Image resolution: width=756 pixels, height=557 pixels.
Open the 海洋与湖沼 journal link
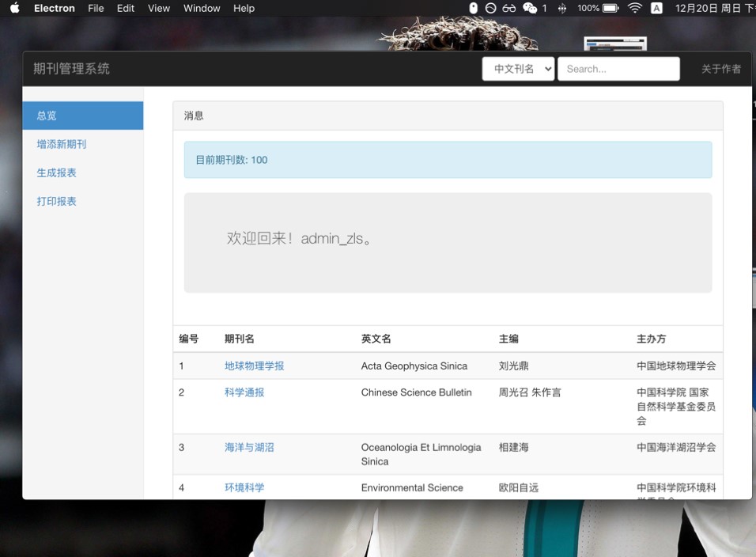click(249, 447)
